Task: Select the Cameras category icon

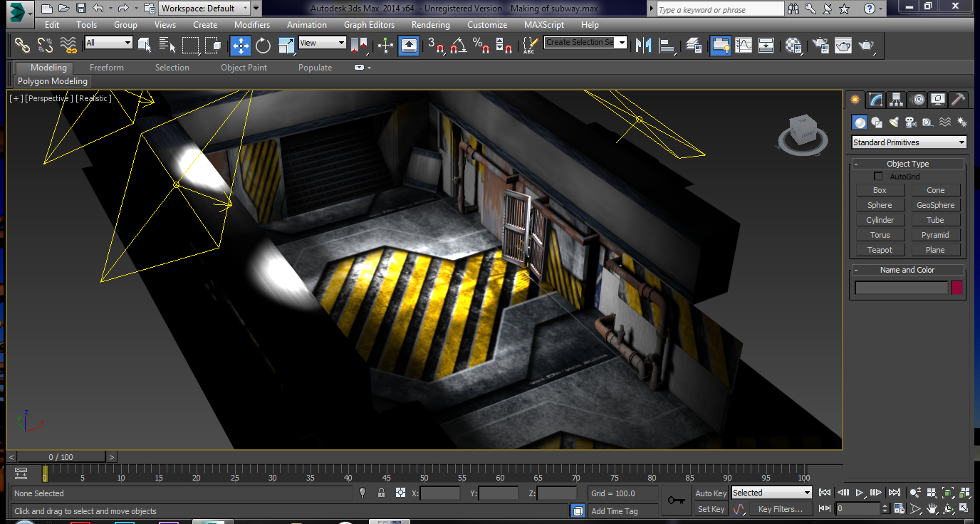Action: click(911, 122)
